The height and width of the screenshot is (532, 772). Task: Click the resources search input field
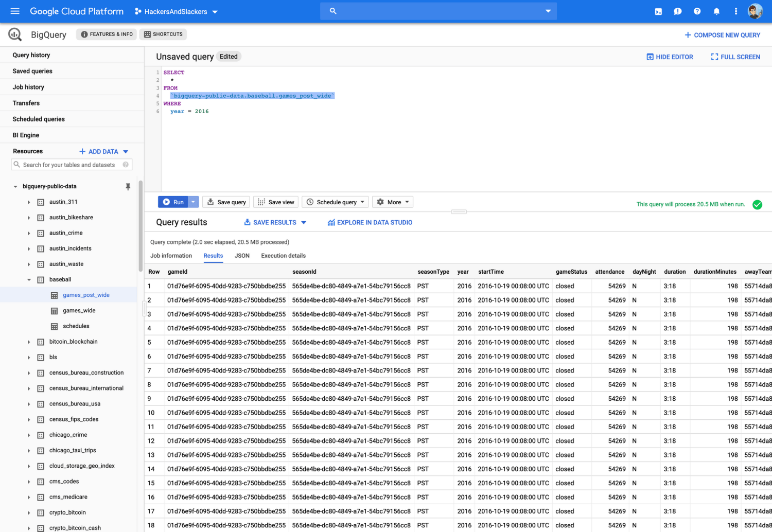72,165
